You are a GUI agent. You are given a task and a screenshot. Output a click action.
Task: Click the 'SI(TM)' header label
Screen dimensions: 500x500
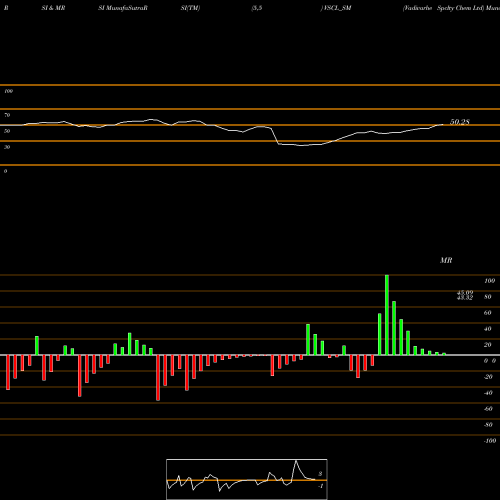coord(190,8)
